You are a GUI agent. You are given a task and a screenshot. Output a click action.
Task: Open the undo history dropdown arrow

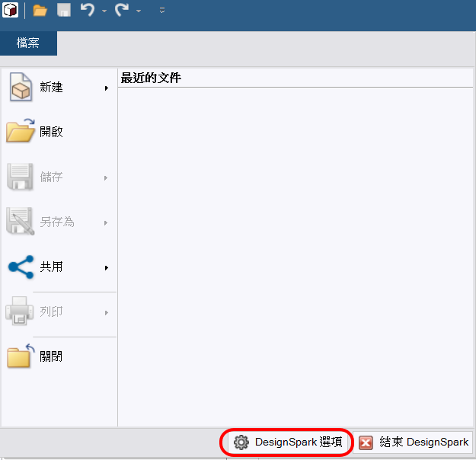(x=104, y=11)
